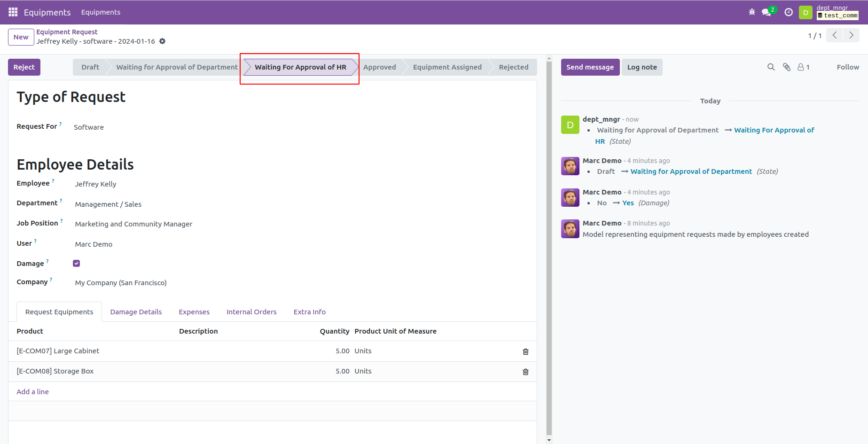Show help tooltip next to Employee label
This screenshot has width=868, height=444.
(x=53, y=181)
